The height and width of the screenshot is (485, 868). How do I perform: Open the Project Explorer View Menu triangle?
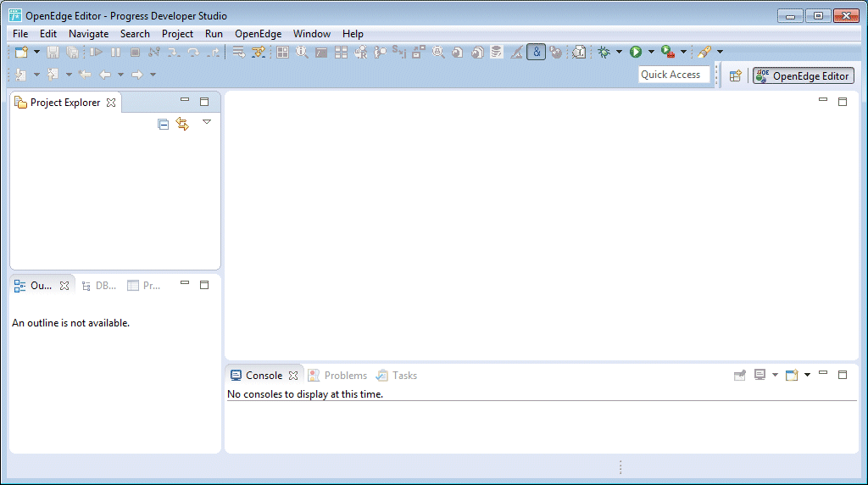coord(207,122)
